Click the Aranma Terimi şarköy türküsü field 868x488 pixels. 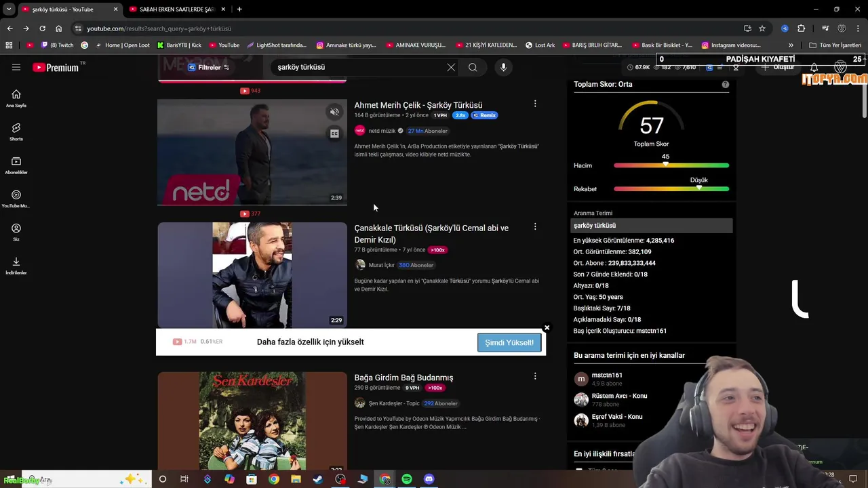[651, 226]
